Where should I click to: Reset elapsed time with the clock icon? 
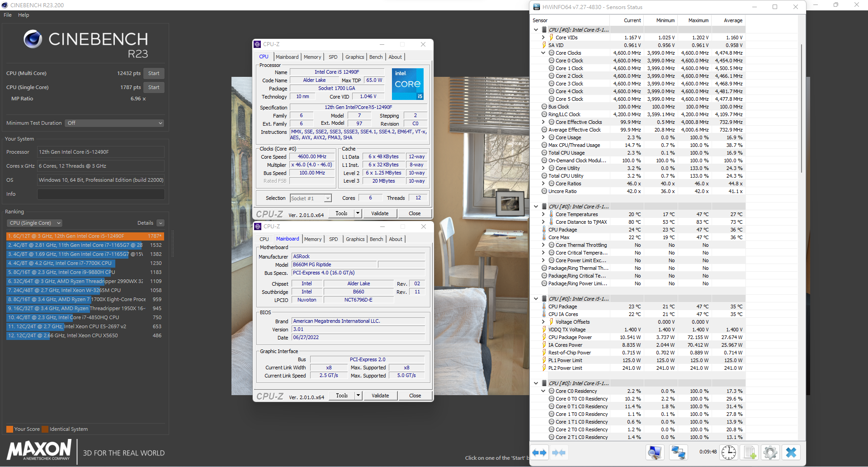728,453
